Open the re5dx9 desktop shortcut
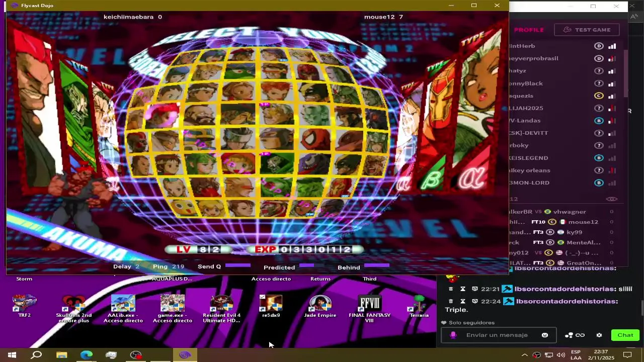Screen dimensions: 644x362 (x=271, y=306)
